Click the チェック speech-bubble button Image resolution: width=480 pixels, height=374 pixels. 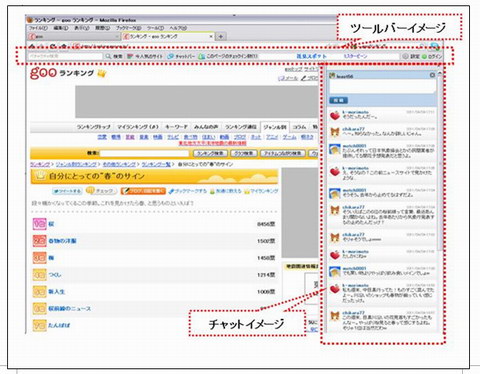[x=101, y=191]
